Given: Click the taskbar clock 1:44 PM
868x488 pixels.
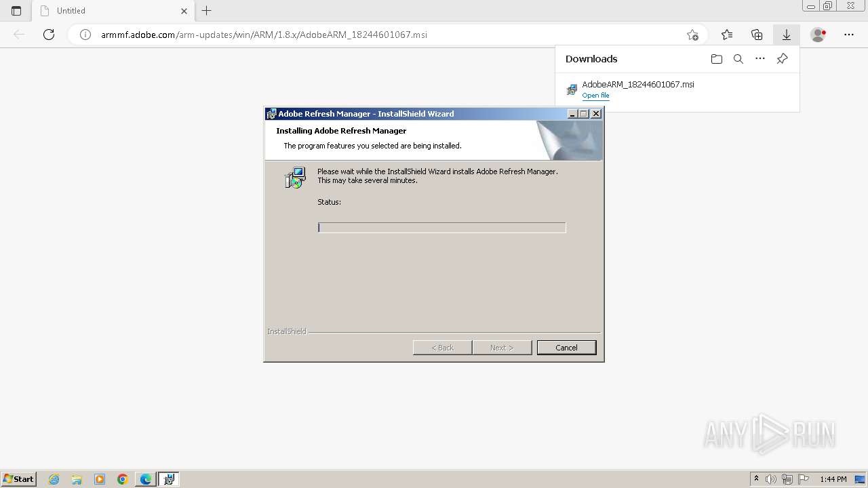Looking at the screenshot, I should coord(833,479).
